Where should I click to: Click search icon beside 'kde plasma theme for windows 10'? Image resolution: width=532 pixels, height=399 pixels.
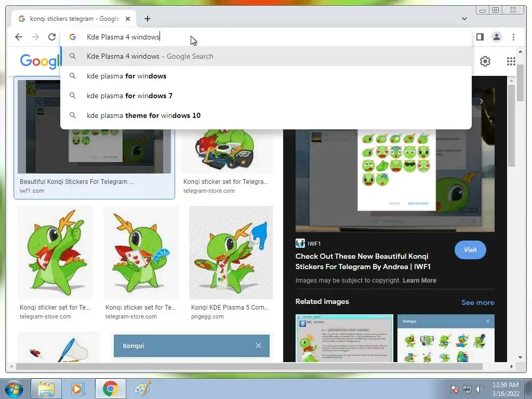(73, 115)
